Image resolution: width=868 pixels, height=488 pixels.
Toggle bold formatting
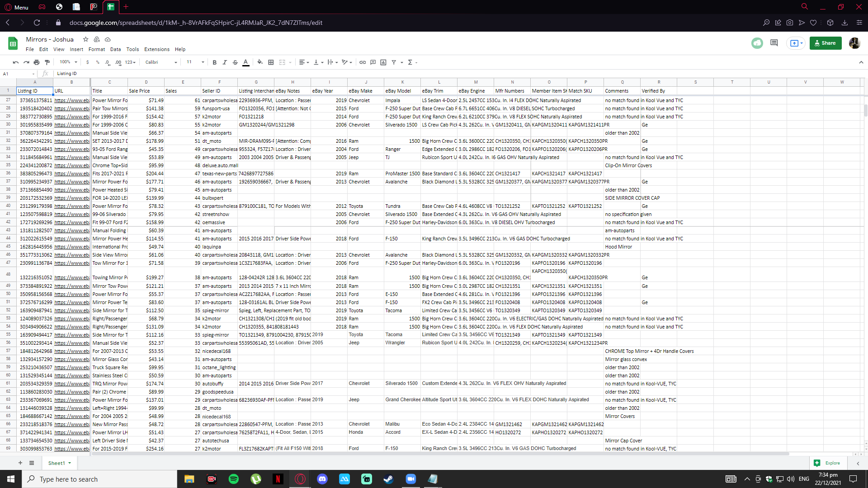(215, 62)
